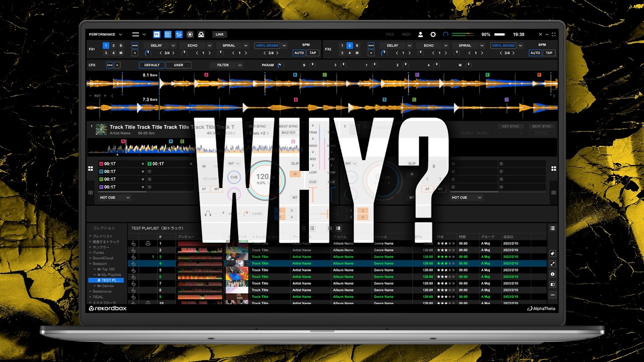This screenshot has width=644, height=362.
Task: Open SoundCloud in the library tree
Action: pyautogui.click(x=103, y=258)
